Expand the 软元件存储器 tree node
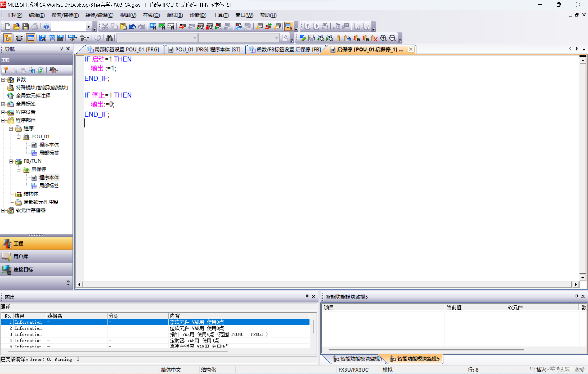588x374 pixels. click(3, 210)
